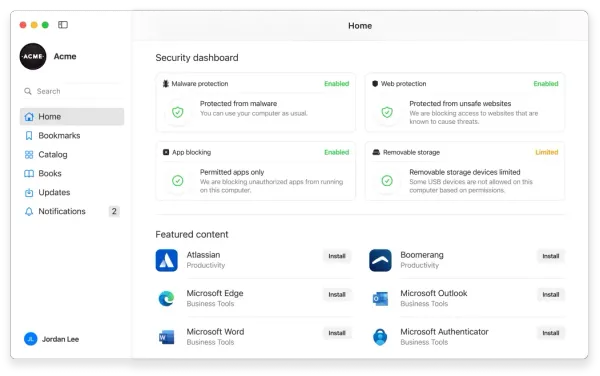The height and width of the screenshot is (376, 600).
Task: Open Bookmarks in the sidebar
Action: tap(72, 136)
